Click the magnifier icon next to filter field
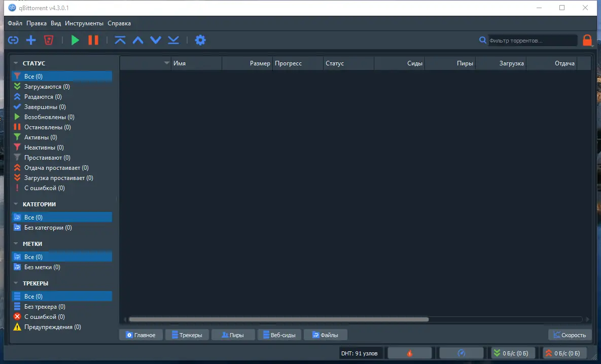 point(482,40)
